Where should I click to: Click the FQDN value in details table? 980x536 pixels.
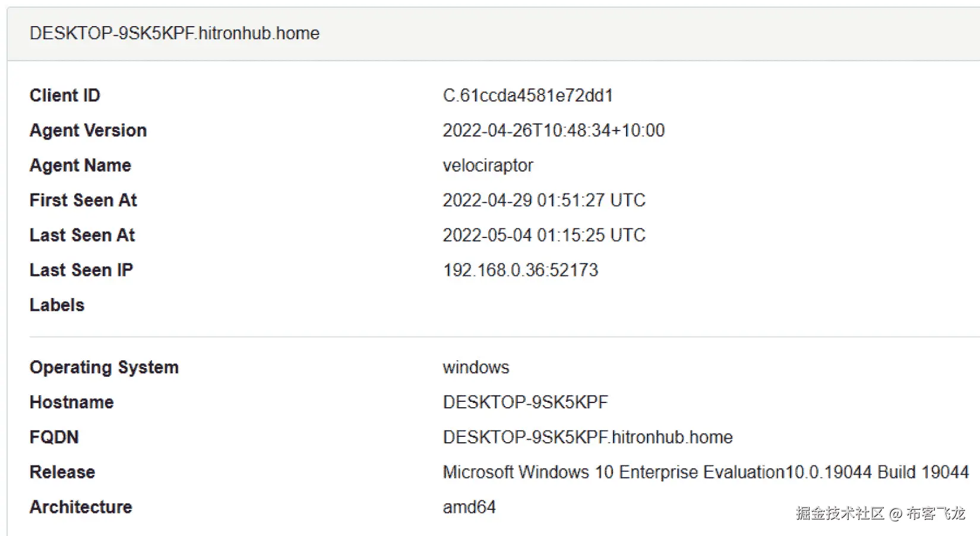587,437
